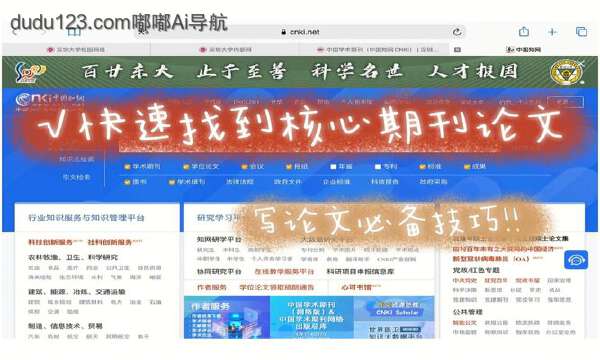Image resolution: width=600 pixels, height=360 pixels.
Task: Switch to the 中国学术期刊 browser tab
Action: coord(377,49)
